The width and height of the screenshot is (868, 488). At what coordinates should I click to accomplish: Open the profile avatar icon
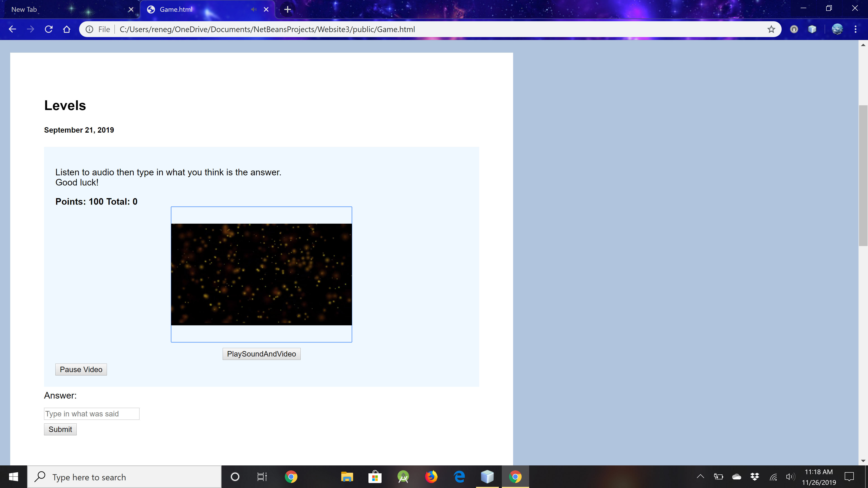click(837, 29)
